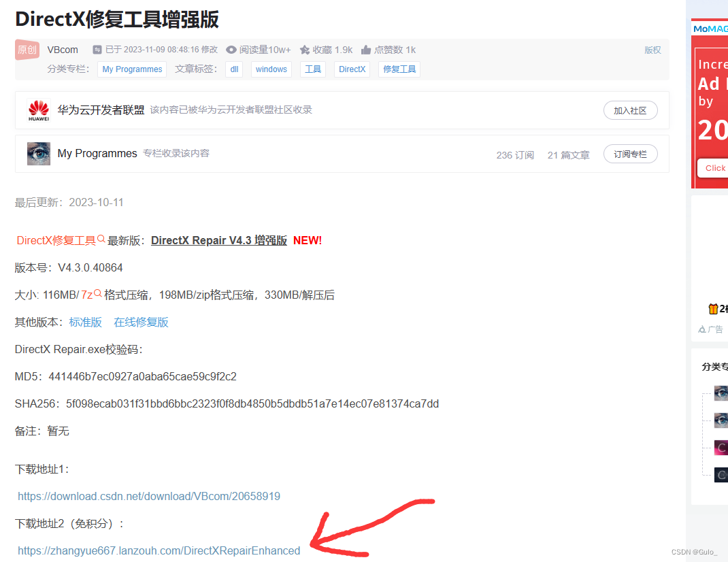Click the Huawei logo icon

39,110
